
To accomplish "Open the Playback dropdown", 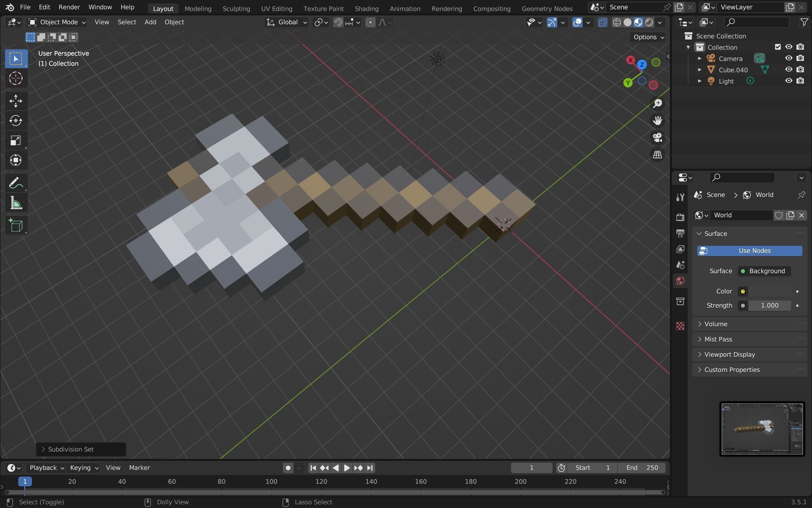I will (x=46, y=468).
